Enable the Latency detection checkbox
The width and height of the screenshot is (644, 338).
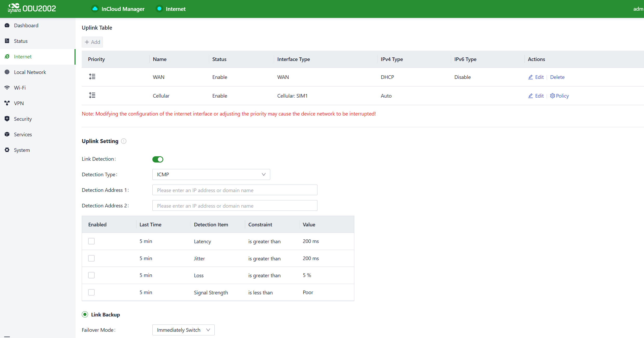(91, 241)
